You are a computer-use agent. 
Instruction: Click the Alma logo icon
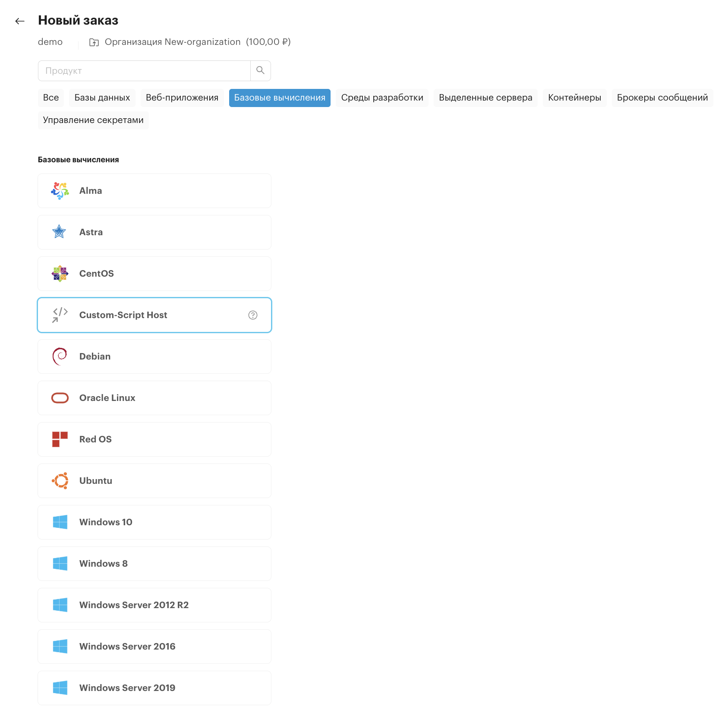click(60, 191)
